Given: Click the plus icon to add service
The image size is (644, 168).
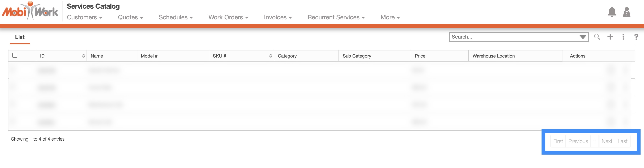Looking at the screenshot, I should pos(610,37).
